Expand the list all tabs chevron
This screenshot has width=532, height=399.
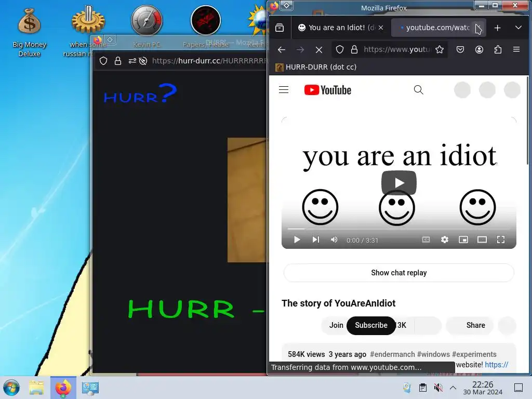tap(518, 28)
